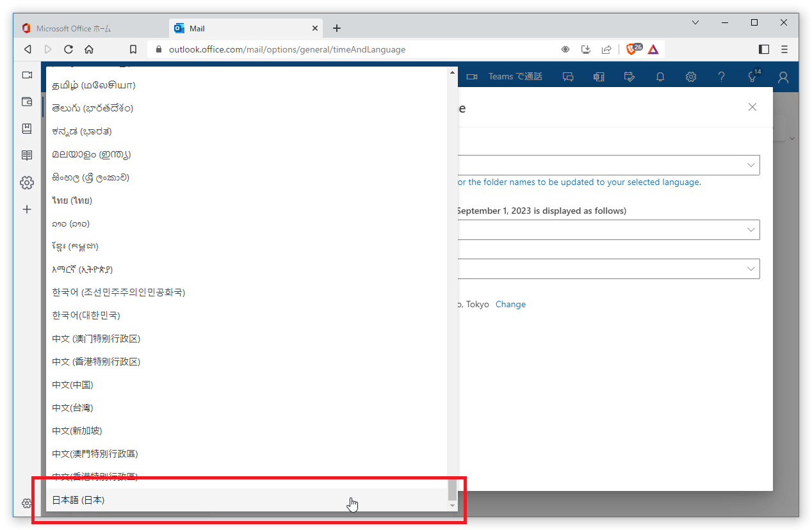
Task: Go to browser home page icon
Action: coord(89,49)
